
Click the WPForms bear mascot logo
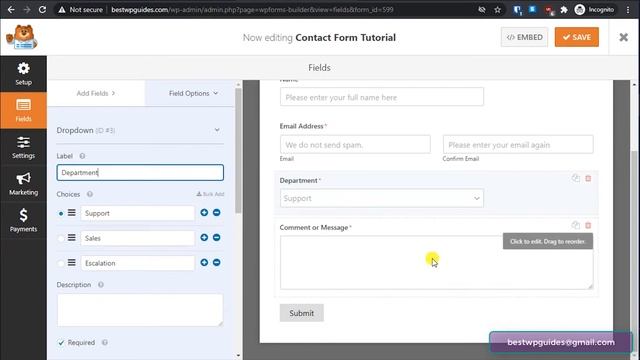[x=22, y=37]
